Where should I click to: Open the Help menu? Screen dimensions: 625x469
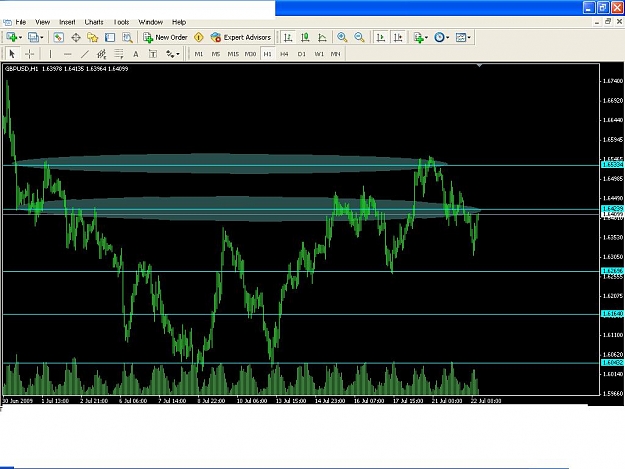coord(179,22)
